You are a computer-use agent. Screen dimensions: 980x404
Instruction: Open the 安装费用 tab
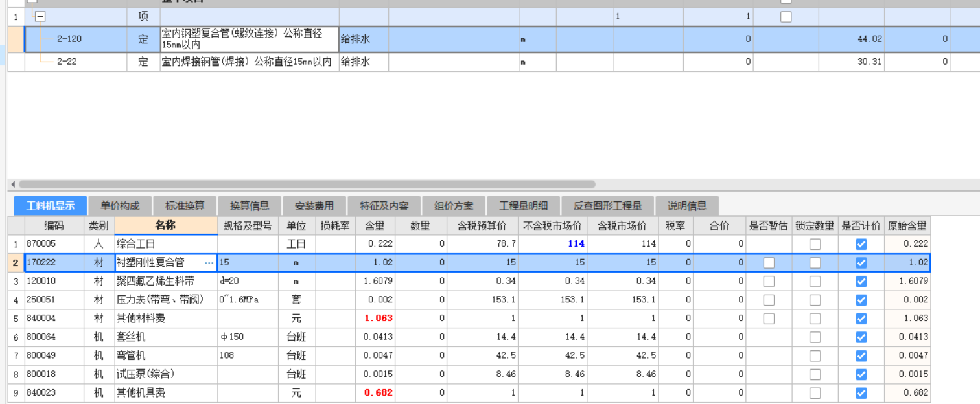tap(314, 206)
